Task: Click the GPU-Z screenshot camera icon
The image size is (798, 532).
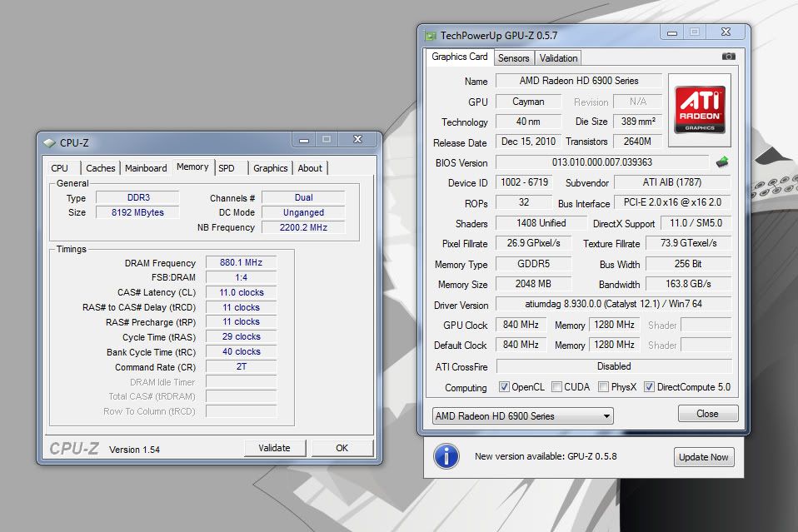Action: 728,56
